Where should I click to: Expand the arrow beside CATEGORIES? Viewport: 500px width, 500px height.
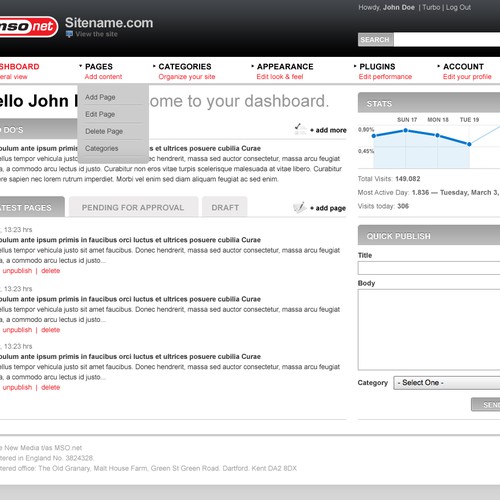click(154, 66)
